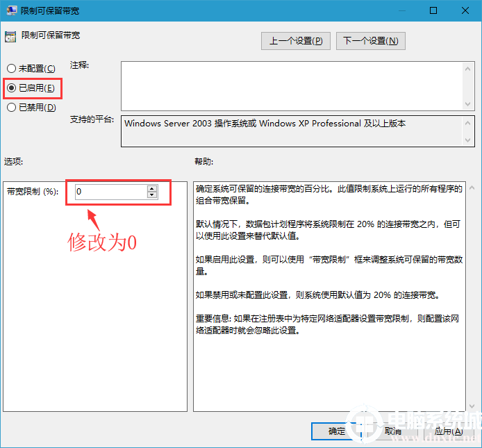Viewport: 482px width, 448px height.
Task: Click the 选项: label
Action: point(13,161)
